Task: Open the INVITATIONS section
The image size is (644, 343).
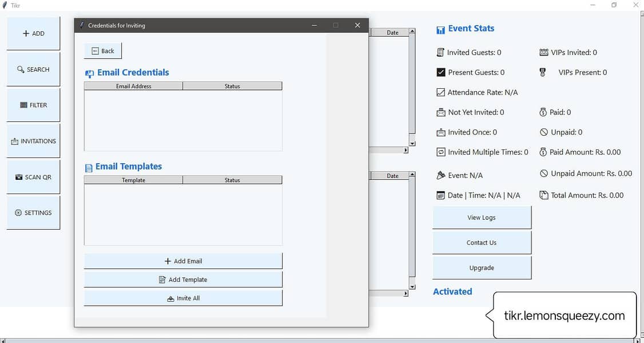Action: [x=33, y=141]
